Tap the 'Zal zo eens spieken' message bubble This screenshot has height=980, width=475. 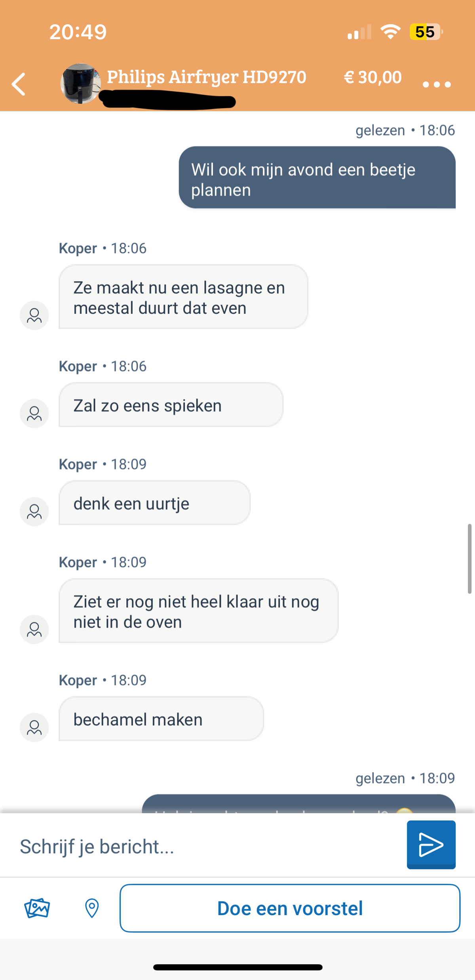point(171,405)
